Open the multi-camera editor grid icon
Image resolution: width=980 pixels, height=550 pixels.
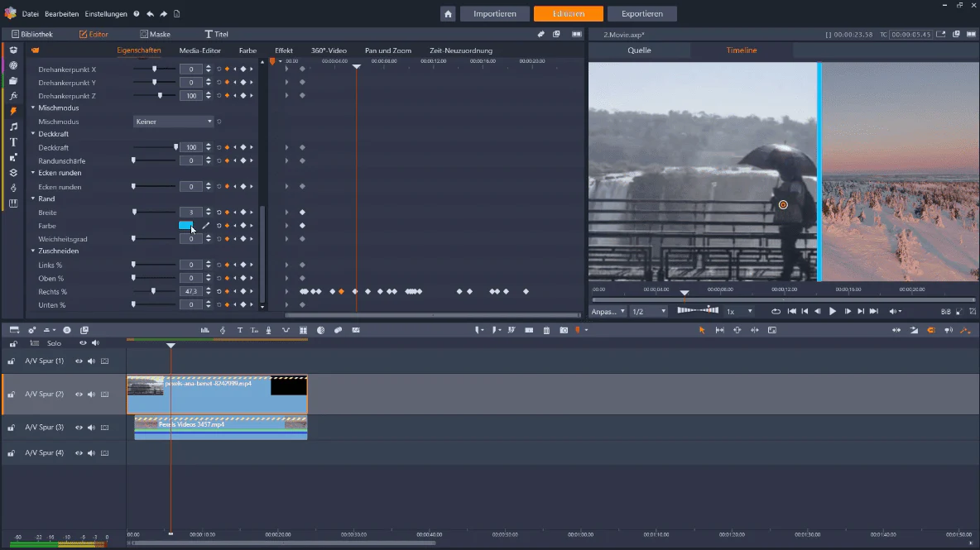303,330
